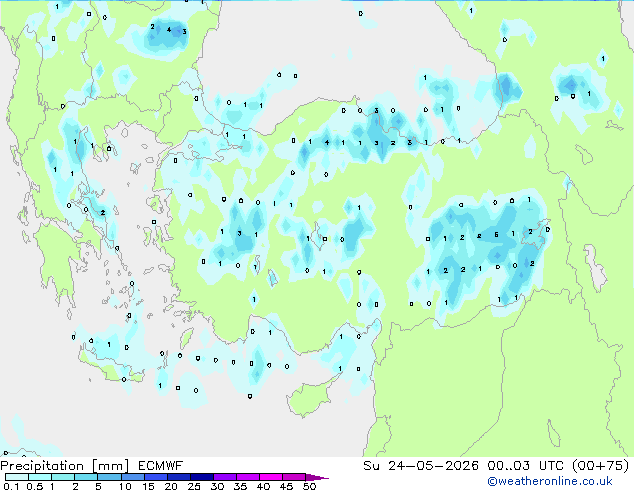The width and height of the screenshot is (634, 490).
Task: Open the weatheronline.co.uk copyright link
Action: (550, 481)
